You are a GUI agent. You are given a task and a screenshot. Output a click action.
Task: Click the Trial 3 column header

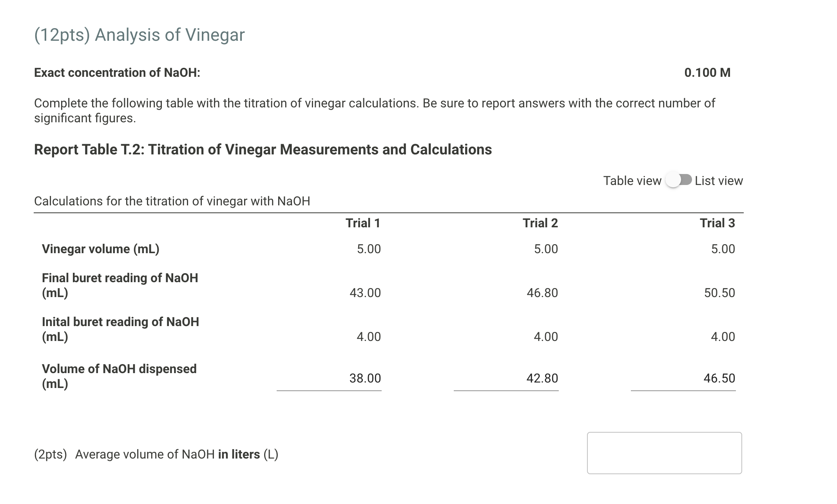[x=717, y=223]
